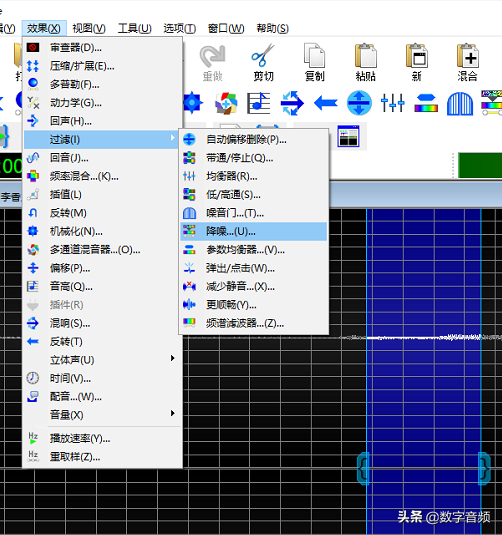Screen dimensions: 502x535
Task: Click the small window layout toolbar icon
Action: (348, 136)
